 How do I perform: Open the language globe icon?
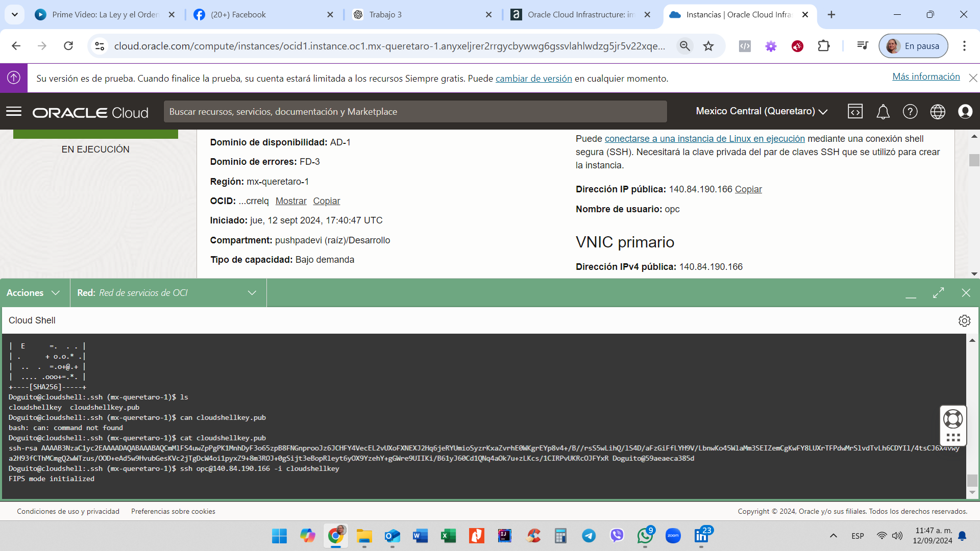(938, 111)
